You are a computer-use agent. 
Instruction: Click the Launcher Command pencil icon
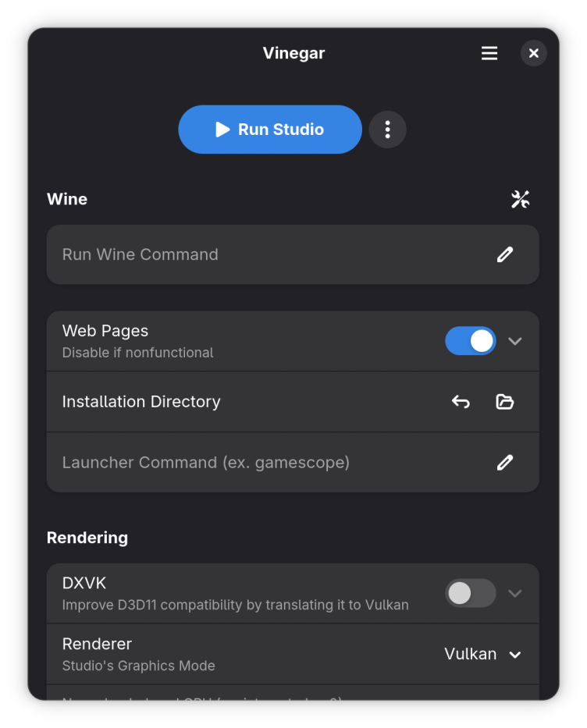click(505, 463)
